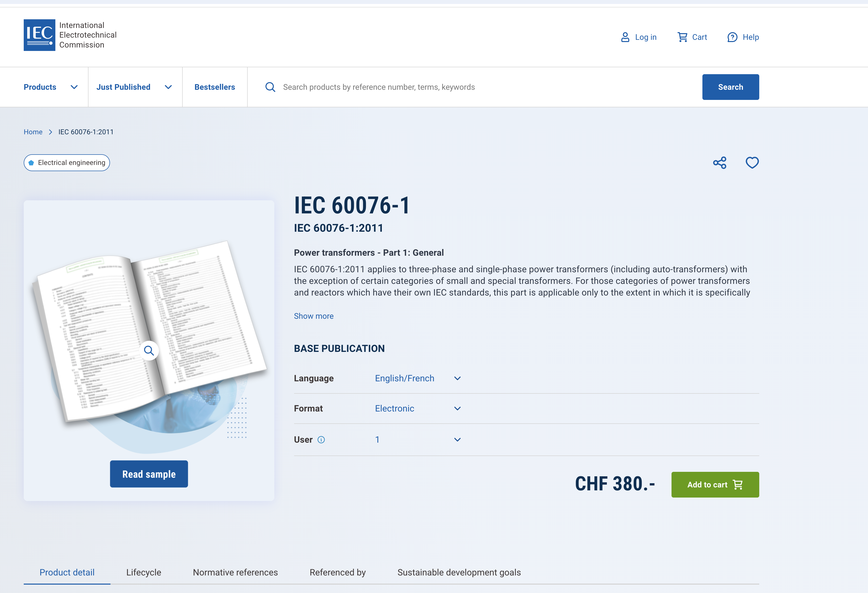Screen dimensions: 868x593
Task: Click the Power transformers - Part 1: General title
Action: pos(369,252)
